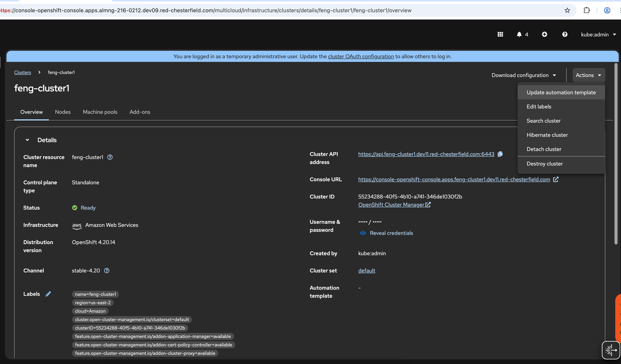This screenshot has height=364, width=621.
Task: Click the edit labels pencil icon
Action: pyautogui.click(x=48, y=294)
